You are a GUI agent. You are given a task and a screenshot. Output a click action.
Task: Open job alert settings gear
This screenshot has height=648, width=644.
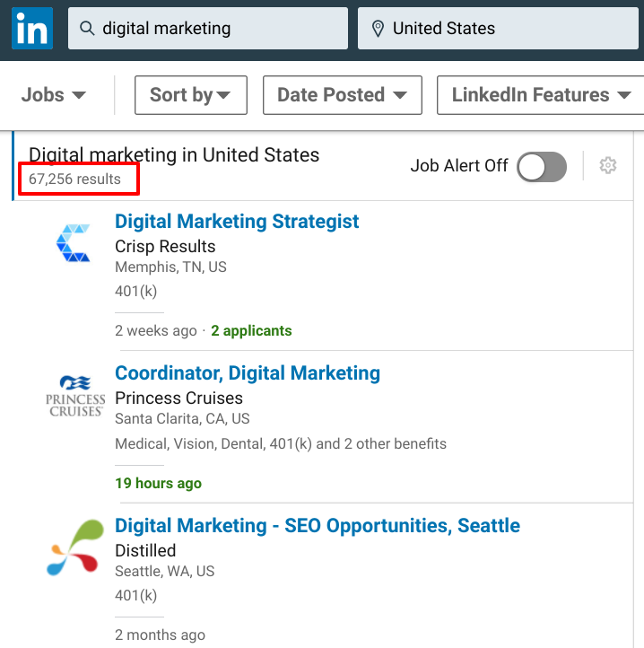pos(608,166)
